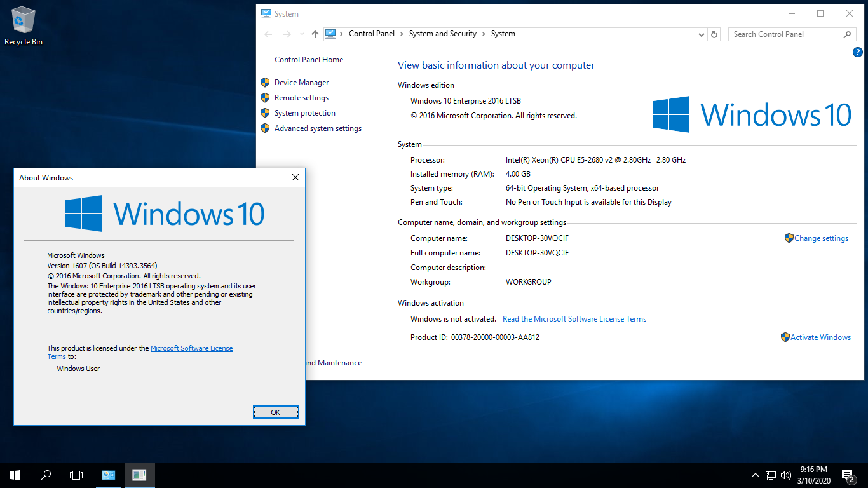This screenshot has height=488, width=868.
Task: Click Version 1607 OS Build text
Action: pos(102,266)
